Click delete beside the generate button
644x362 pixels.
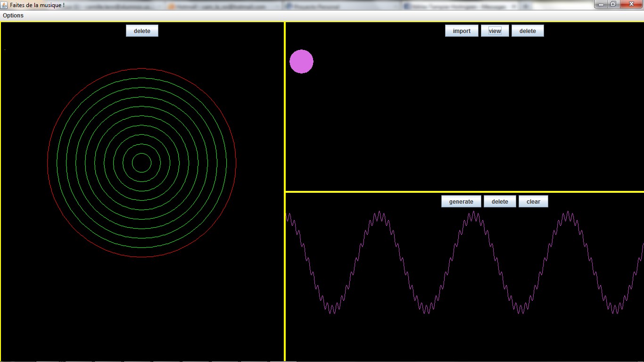pyautogui.click(x=500, y=202)
